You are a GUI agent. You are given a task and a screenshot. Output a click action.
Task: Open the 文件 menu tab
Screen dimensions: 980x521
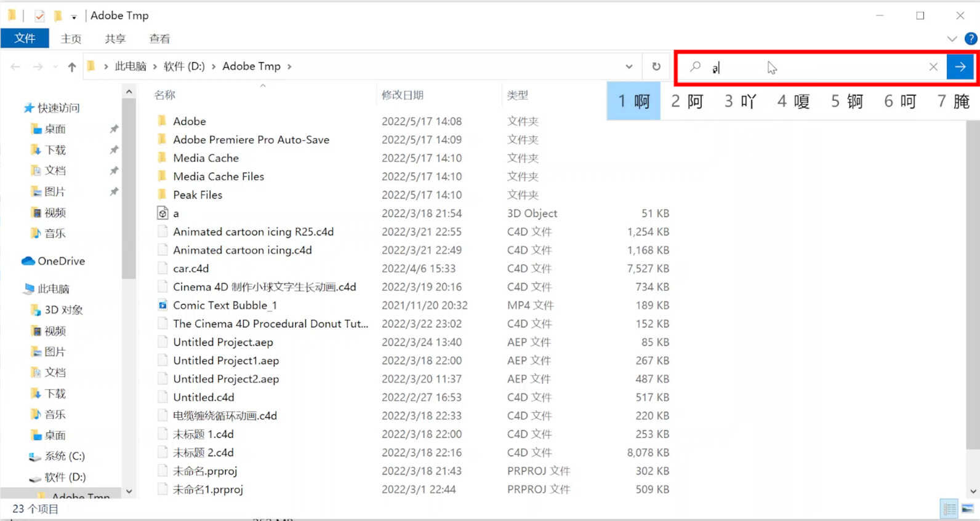(x=25, y=38)
